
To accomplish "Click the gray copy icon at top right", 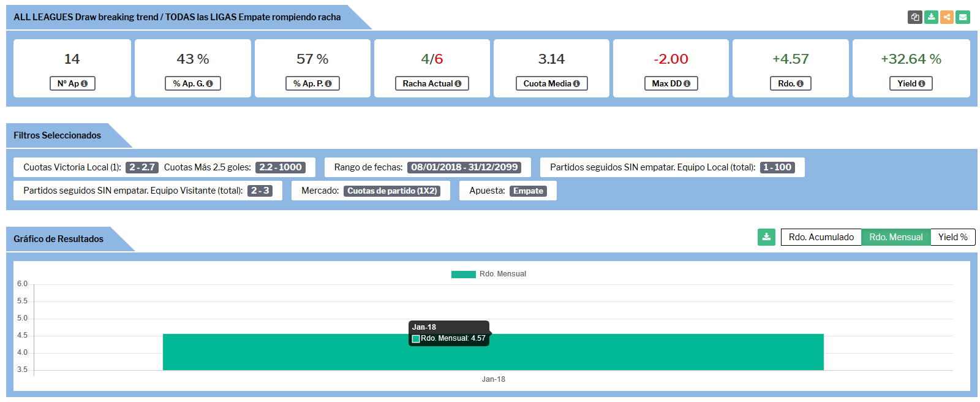I will point(914,17).
